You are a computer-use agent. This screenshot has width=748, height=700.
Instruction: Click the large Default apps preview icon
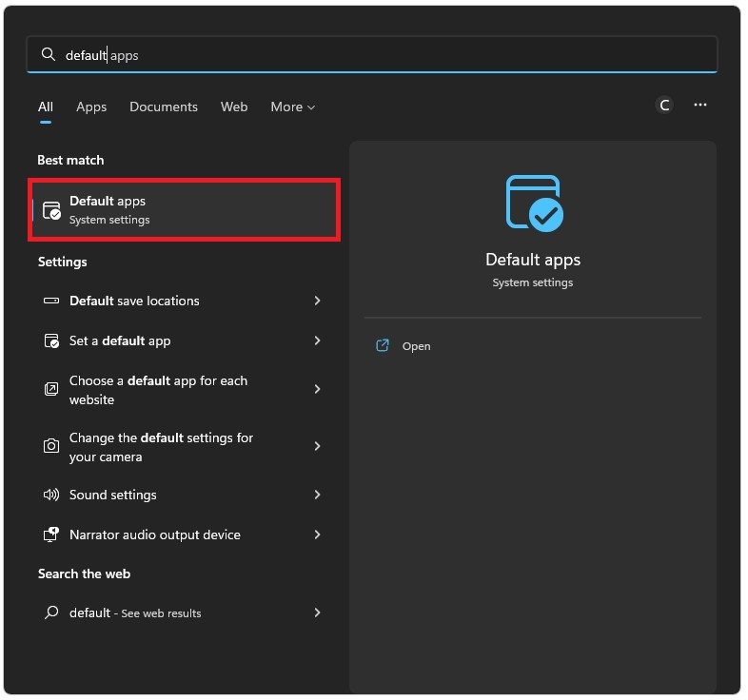point(533,203)
